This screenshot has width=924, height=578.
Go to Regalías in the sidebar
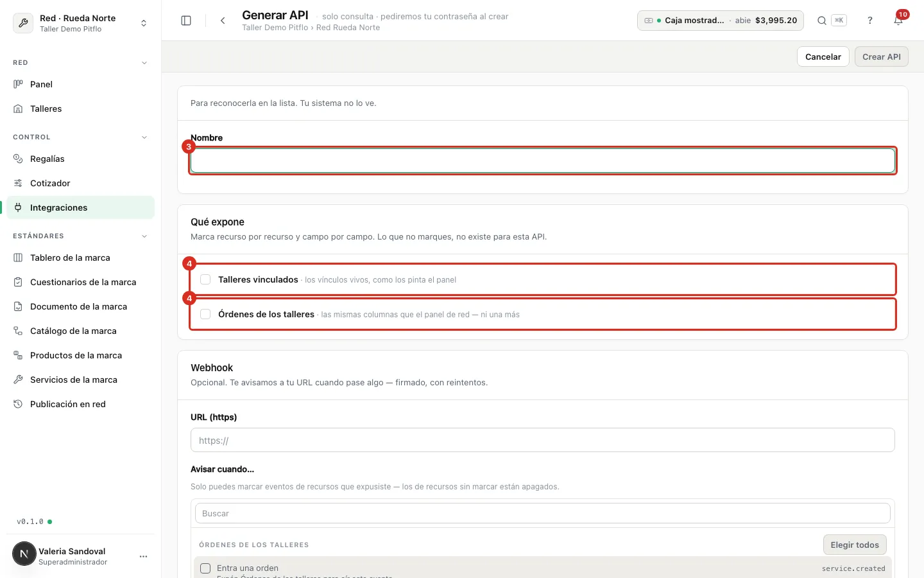click(x=80, y=159)
